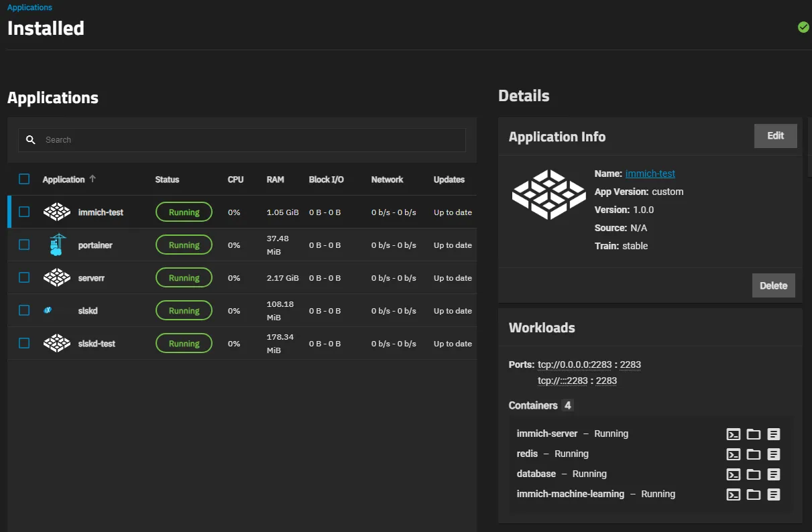
Task: Click the tcp://0.0.0.0:2283 port link
Action: point(575,364)
